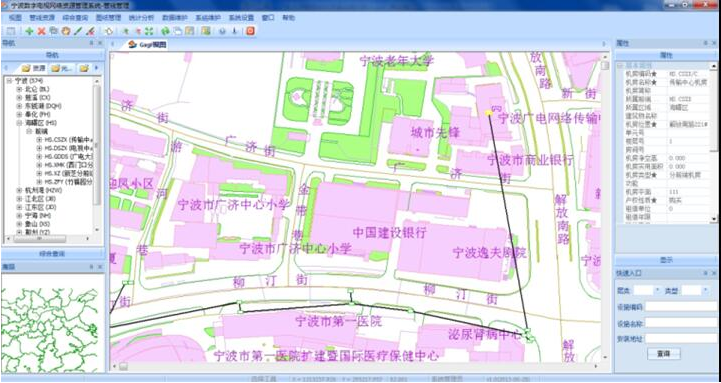Viewport: 721px width, 383px height.
Task: Switch to the Gxgl视图 tab
Action: tap(147, 44)
